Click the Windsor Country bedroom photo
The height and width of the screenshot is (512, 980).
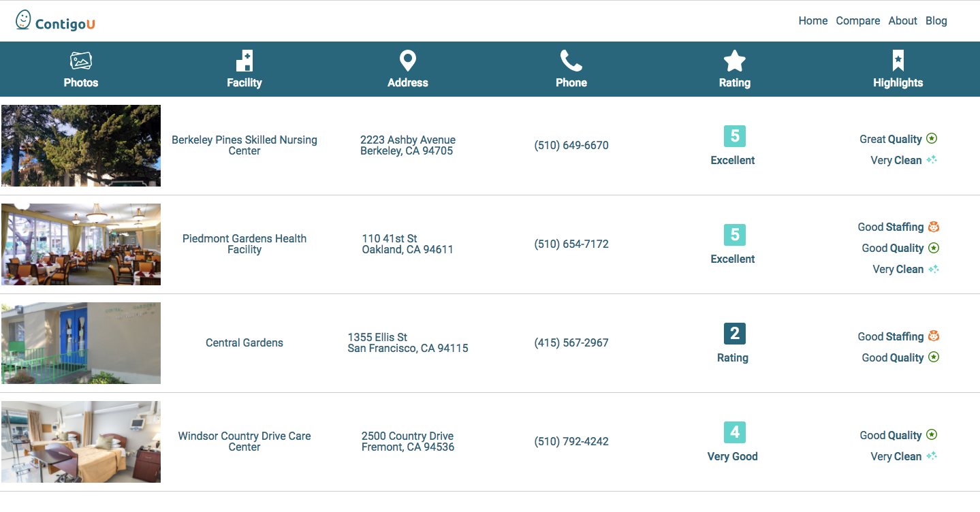[x=81, y=442]
